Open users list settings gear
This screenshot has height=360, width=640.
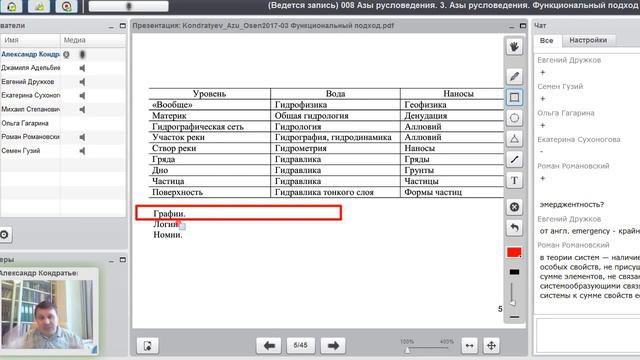pos(4,235)
